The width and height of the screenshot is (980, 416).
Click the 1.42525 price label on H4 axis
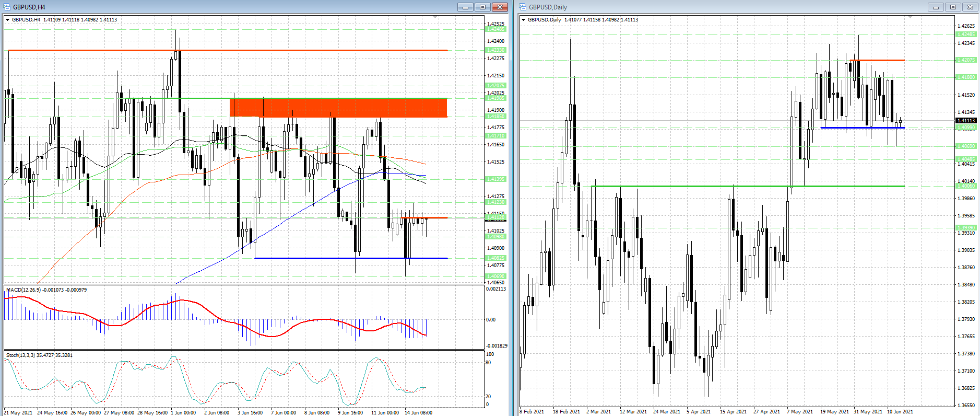pyautogui.click(x=496, y=24)
